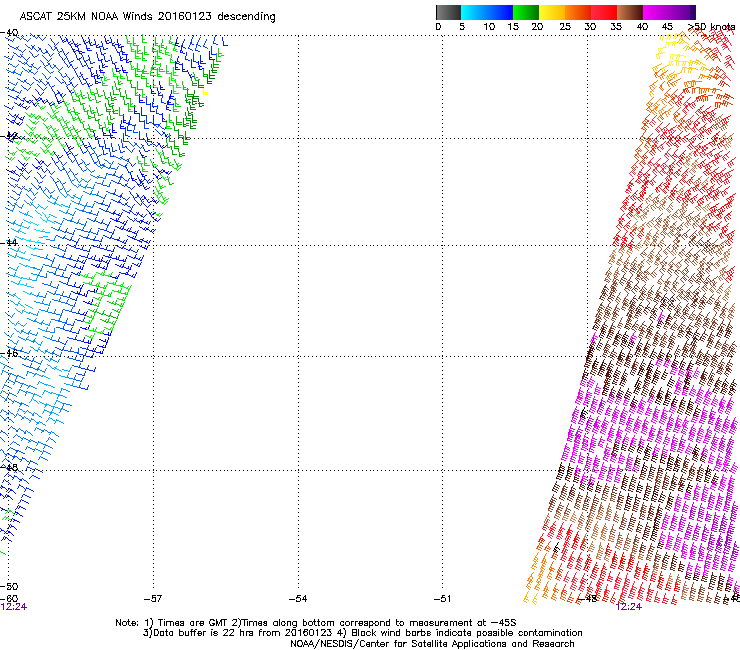Image resolution: width=740 pixels, height=650 pixels.
Task: Pick the yellow 20-25 knots legend swatch
Action: click(x=552, y=12)
